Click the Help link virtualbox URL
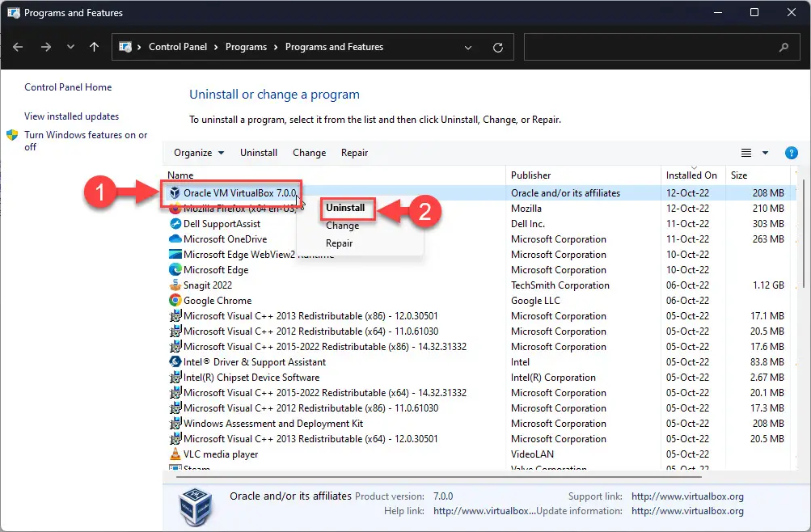811x532 pixels. pos(484,511)
